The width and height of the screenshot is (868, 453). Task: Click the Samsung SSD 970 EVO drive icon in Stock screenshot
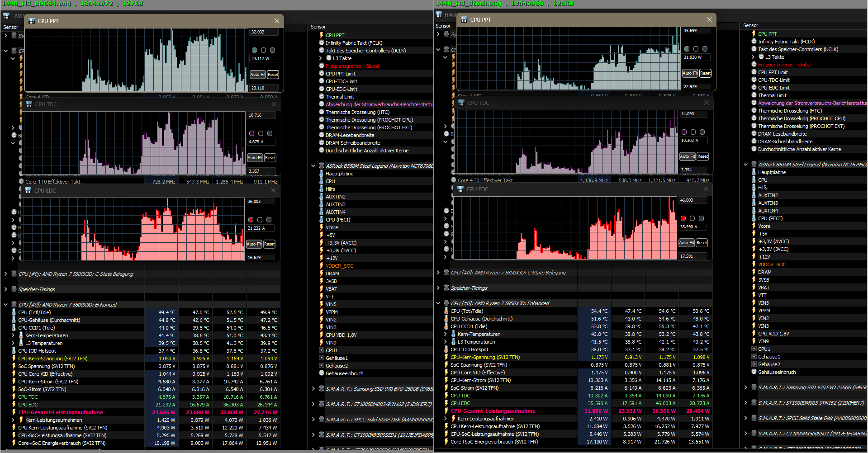click(754, 387)
